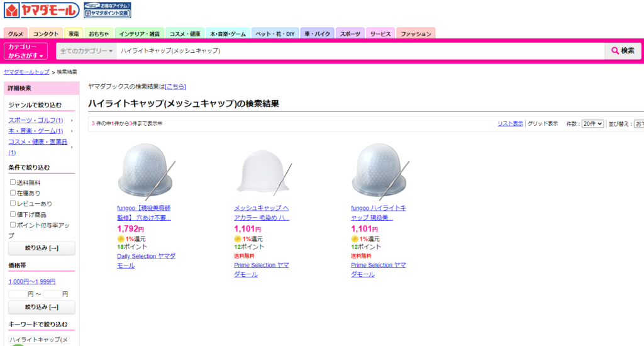Viewport: 644px width, 346px height.
Task: Click the keyword filter input field
Action: click(39, 340)
